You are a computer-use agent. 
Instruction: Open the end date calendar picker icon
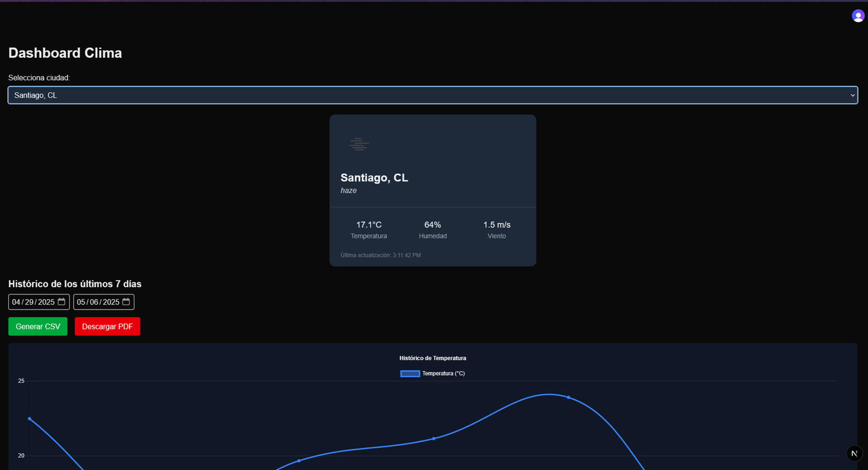click(126, 302)
